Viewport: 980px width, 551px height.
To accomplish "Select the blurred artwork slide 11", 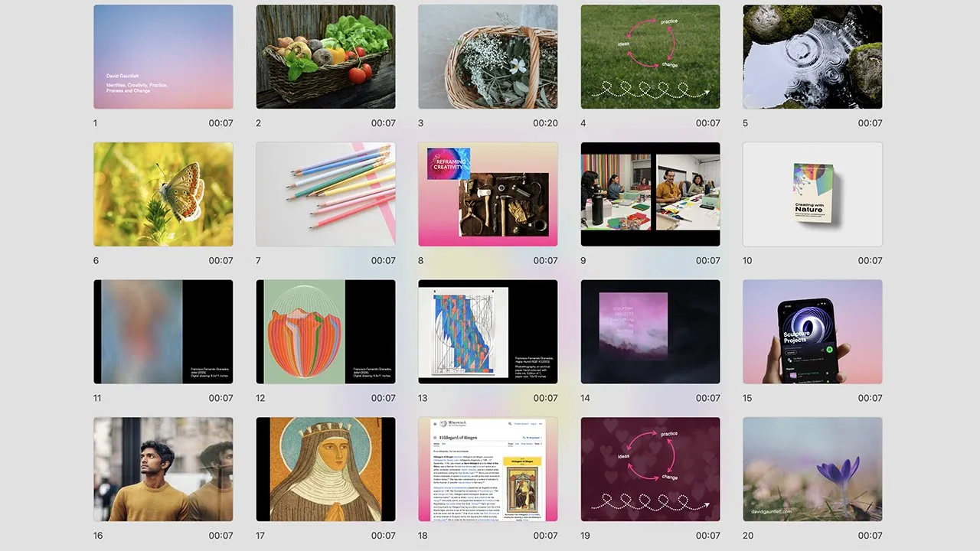I will (163, 331).
